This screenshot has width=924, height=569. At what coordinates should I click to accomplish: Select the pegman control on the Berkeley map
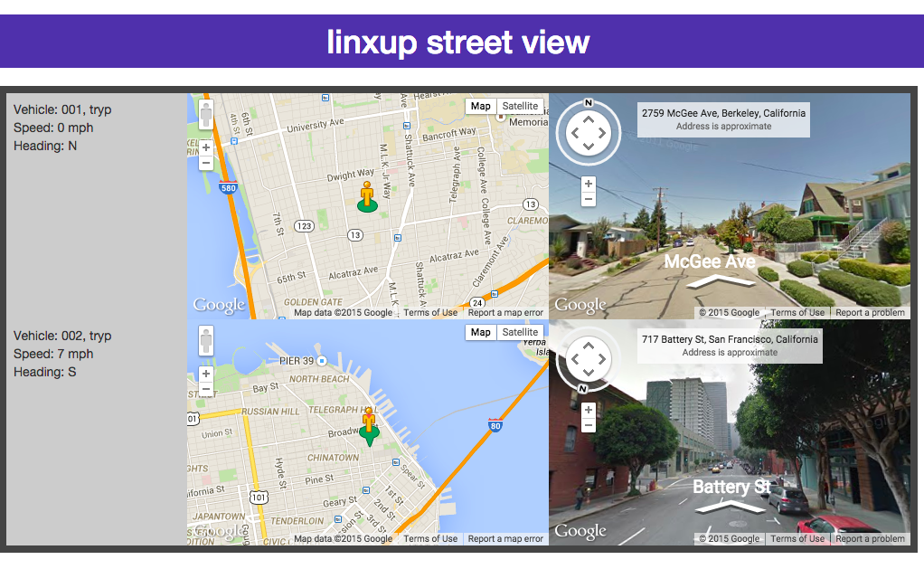pyautogui.click(x=205, y=114)
